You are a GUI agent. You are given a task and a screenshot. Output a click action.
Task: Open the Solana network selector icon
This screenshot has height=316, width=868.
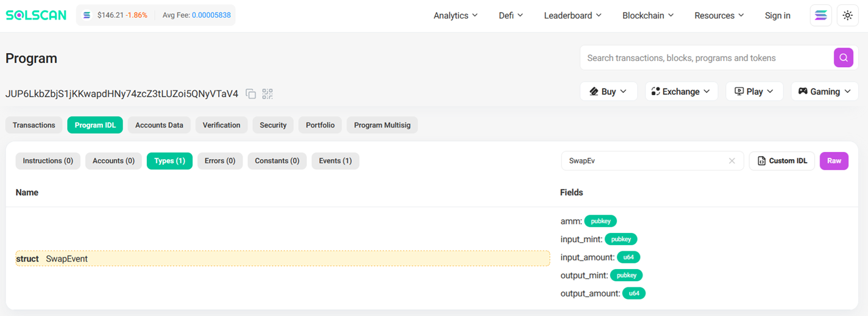point(820,16)
